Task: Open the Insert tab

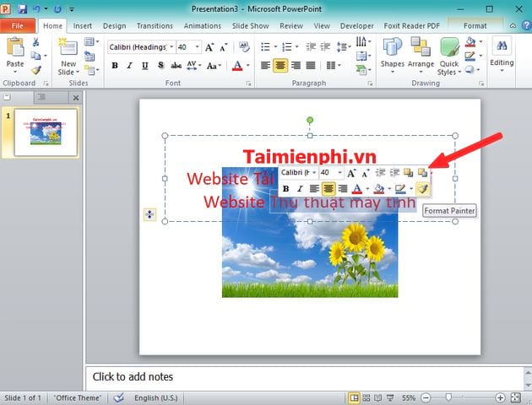Action: point(82,26)
